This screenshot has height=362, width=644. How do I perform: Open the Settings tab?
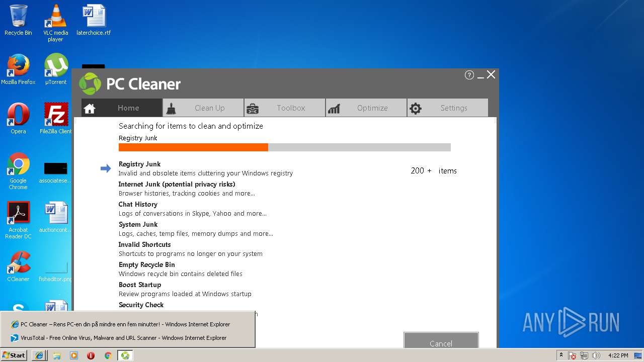[x=448, y=108]
